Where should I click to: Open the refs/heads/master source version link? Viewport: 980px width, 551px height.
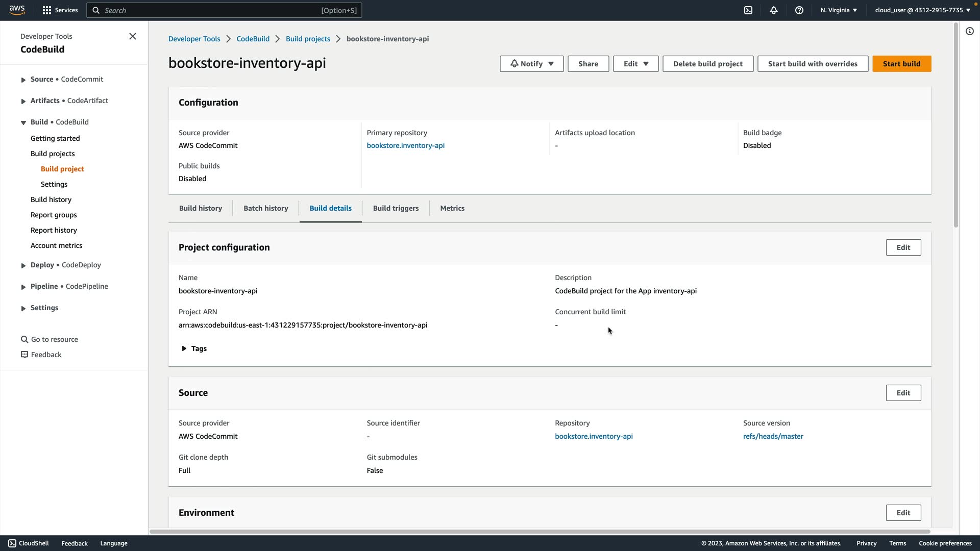(773, 436)
